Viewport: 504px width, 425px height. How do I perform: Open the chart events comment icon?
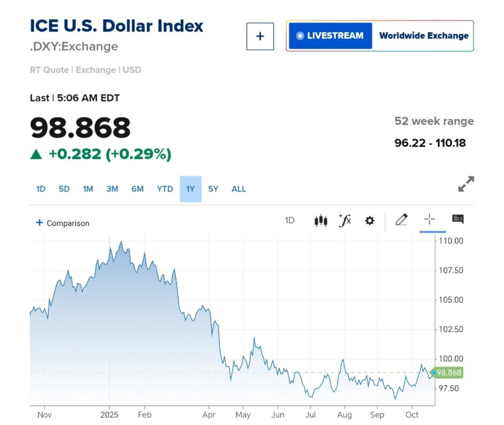click(x=458, y=219)
